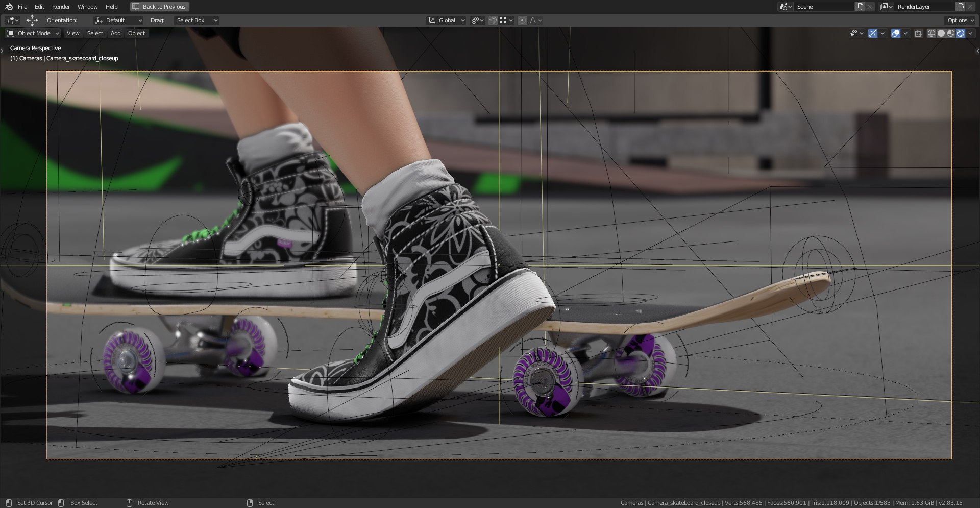
Task: Edit the Scene name field
Action: point(824,7)
